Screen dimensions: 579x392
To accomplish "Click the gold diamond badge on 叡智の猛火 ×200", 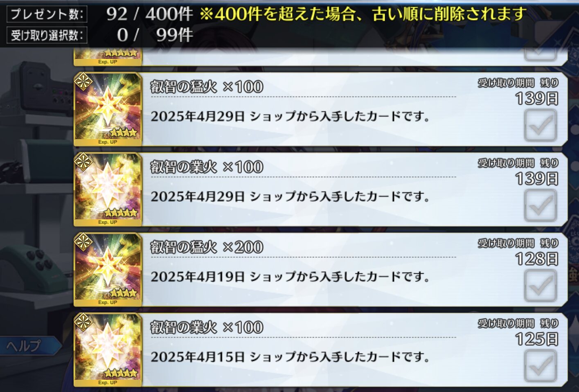I will click(83, 243).
